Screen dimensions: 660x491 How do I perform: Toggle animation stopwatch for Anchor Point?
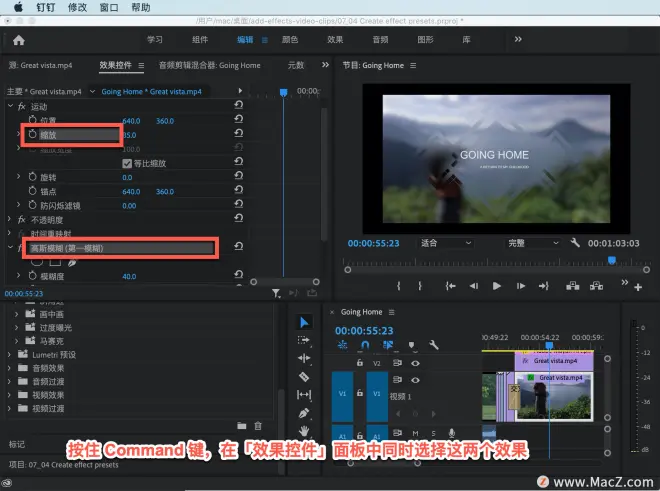[32, 191]
